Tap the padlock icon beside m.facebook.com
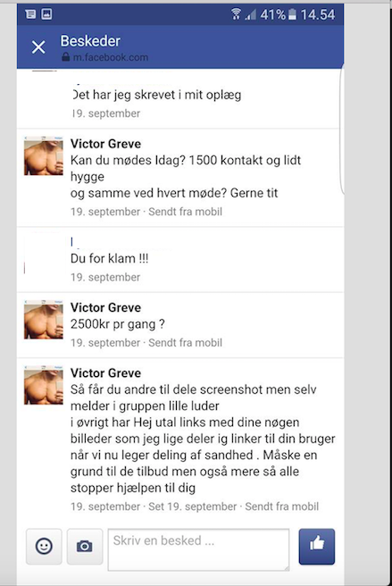Screen dimensions: 392x586 pos(66,57)
